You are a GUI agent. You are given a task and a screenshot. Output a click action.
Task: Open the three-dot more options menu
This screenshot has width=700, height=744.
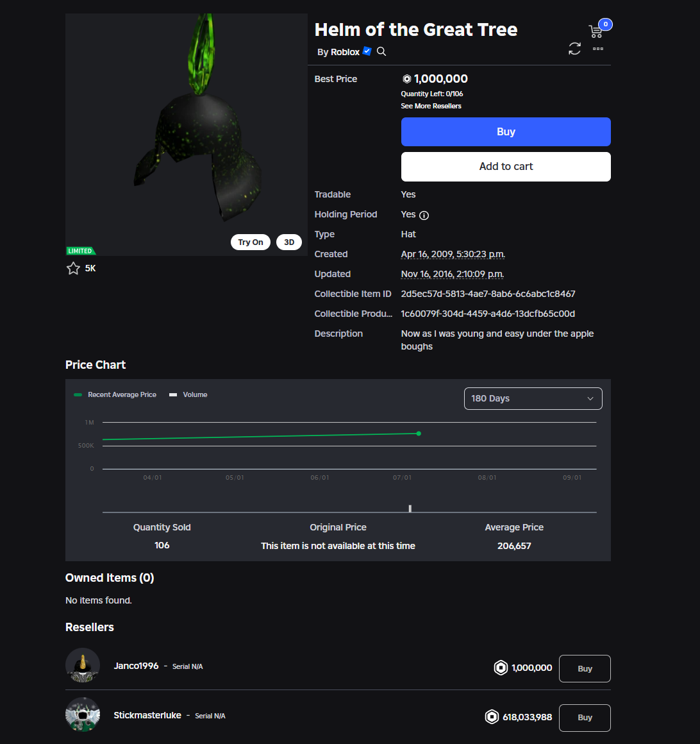(598, 48)
